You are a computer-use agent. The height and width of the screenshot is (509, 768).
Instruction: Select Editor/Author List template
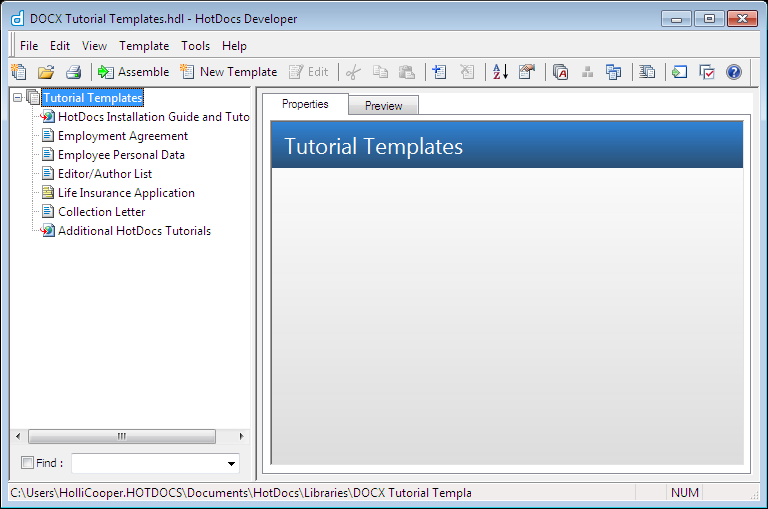[105, 174]
